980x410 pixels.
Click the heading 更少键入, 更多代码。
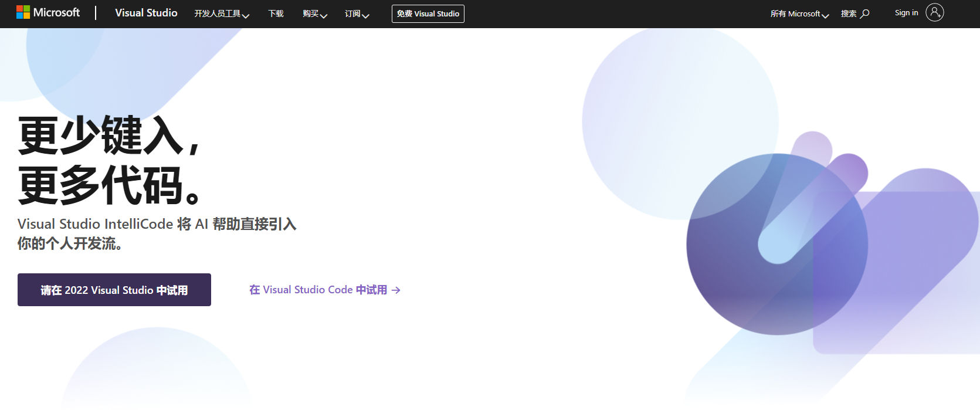(x=110, y=160)
